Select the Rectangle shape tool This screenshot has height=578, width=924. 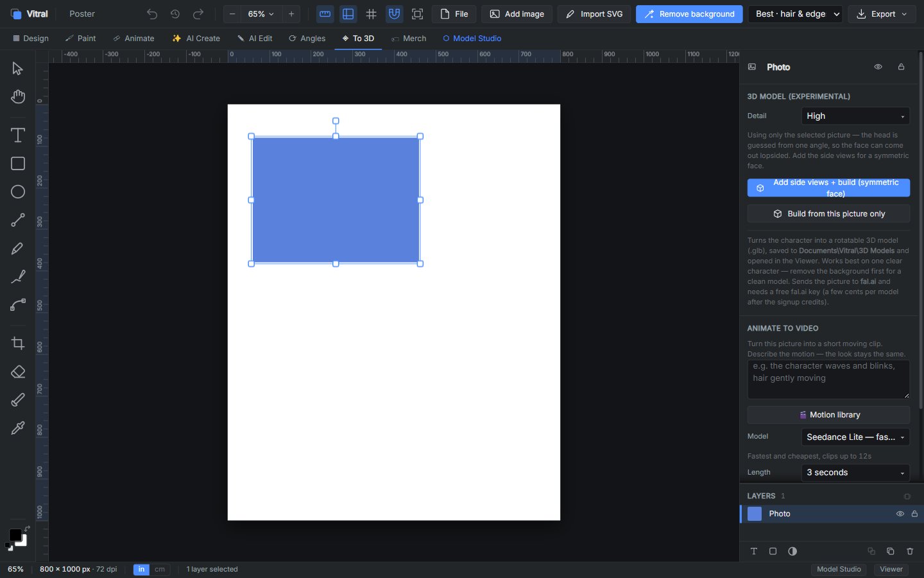[18, 164]
